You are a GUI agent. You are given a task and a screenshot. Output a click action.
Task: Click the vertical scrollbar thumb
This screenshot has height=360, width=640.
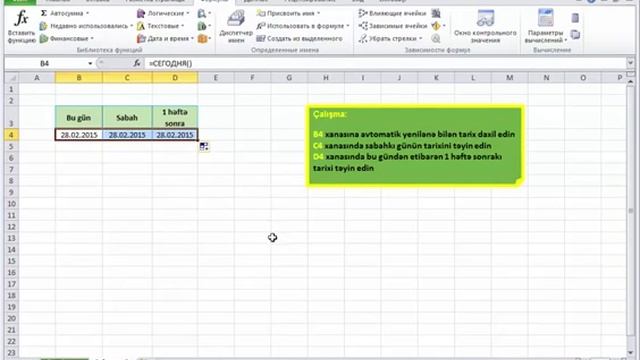tap(631, 211)
